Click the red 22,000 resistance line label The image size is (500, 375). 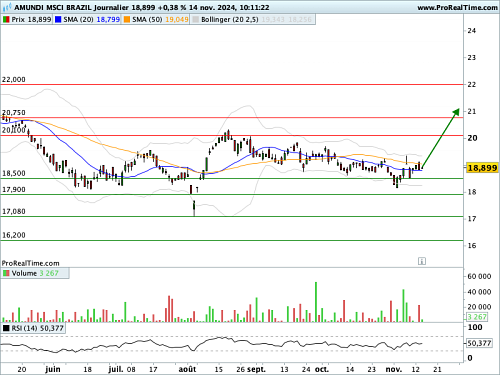point(14,80)
